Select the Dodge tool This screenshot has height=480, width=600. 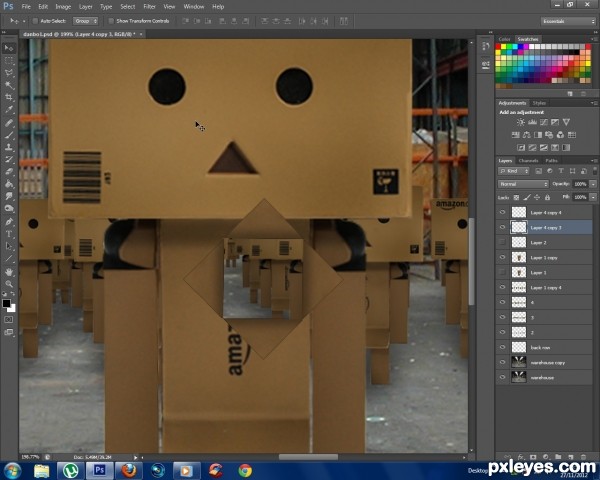pos(9,209)
